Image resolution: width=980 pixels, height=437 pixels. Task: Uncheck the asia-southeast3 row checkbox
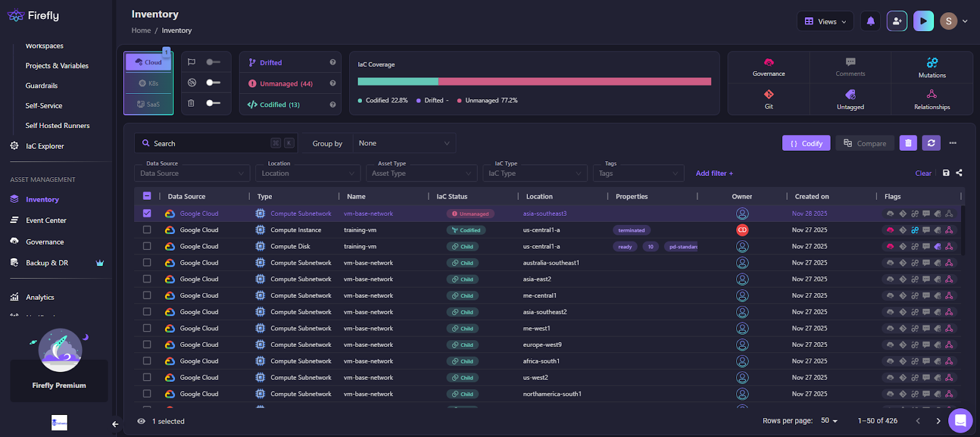click(x=147, y=213)
